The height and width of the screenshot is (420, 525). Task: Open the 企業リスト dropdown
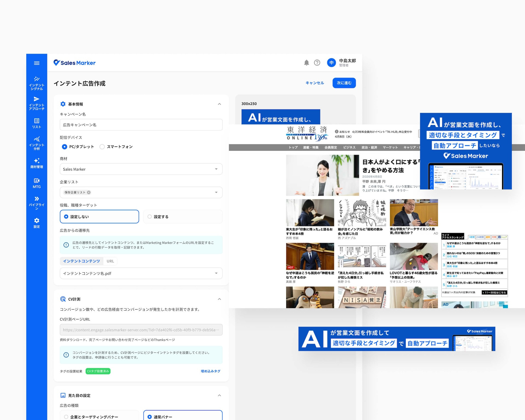[x=141, y=192]
